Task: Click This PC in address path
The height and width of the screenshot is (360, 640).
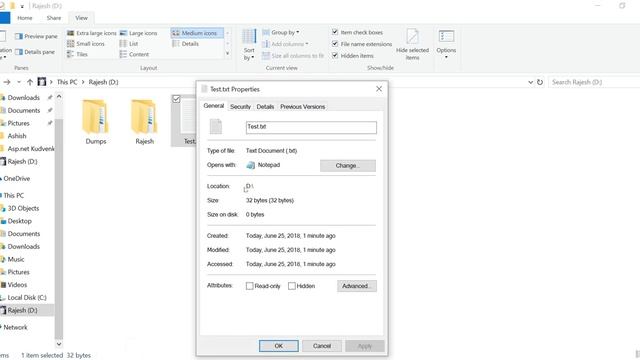Action: (67, 82)
